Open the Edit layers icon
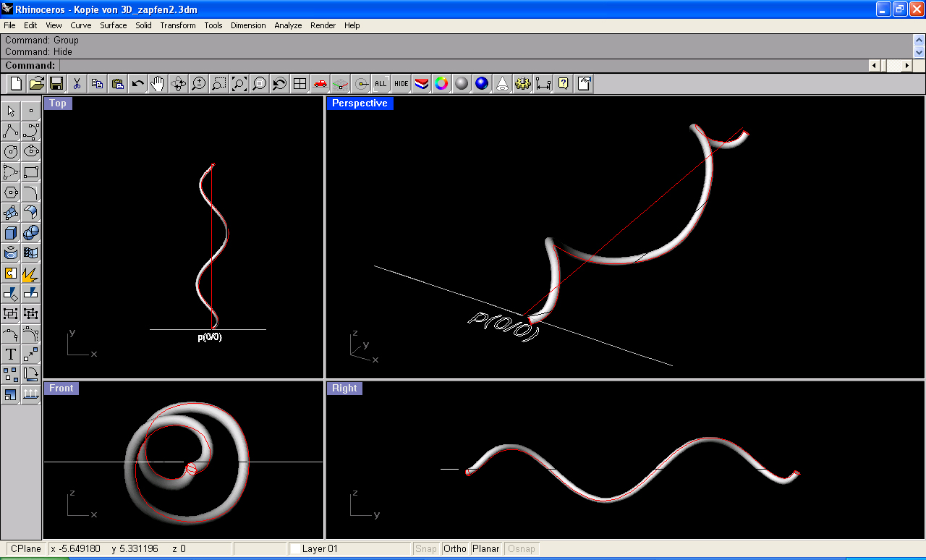Screen dimensions: 926x560 coord(421,84)
